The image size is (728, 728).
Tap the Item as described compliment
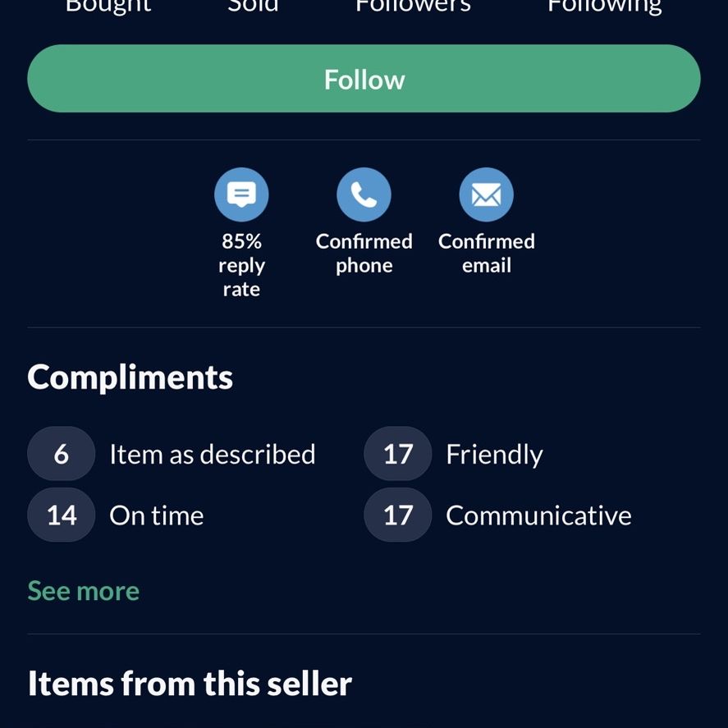click(213, 454)
